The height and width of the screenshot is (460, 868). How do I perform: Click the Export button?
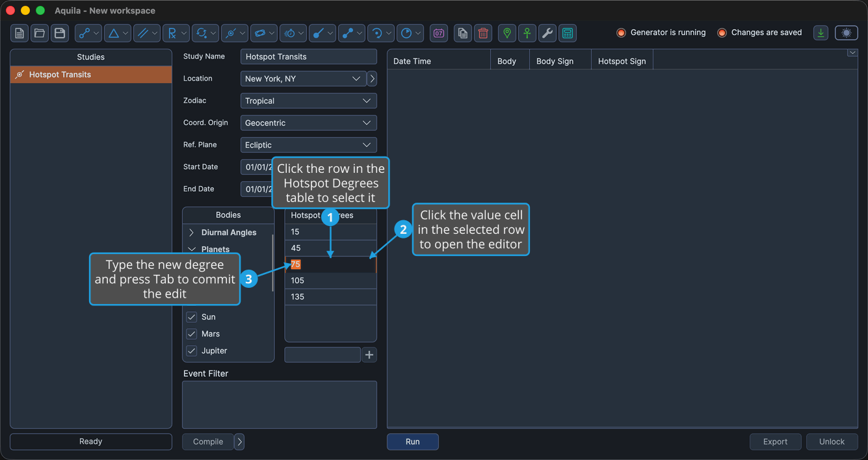tap(775, 442)
